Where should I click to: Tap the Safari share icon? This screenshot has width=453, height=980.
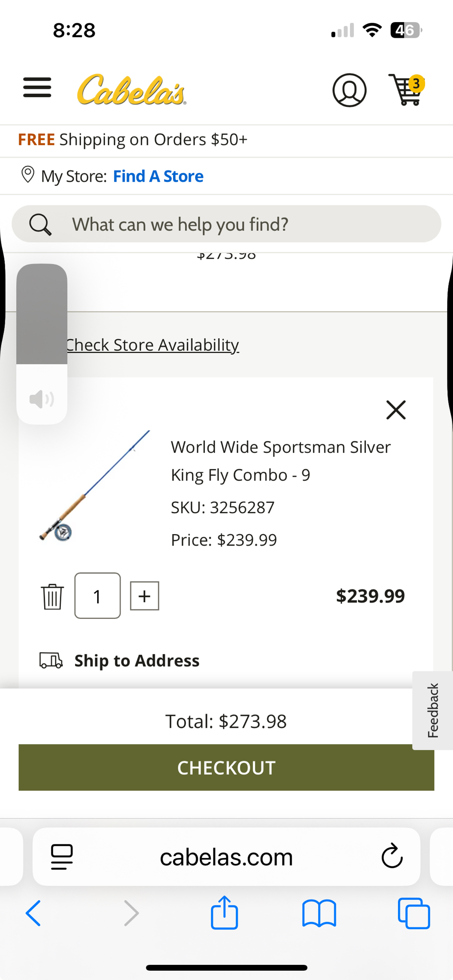pyautogui.click(x=225, y=913)
